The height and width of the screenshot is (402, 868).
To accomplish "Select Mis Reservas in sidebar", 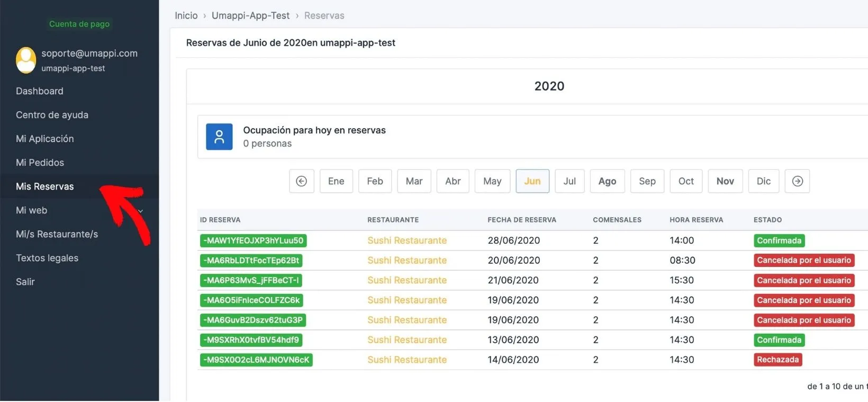I will tap(45, 186).
